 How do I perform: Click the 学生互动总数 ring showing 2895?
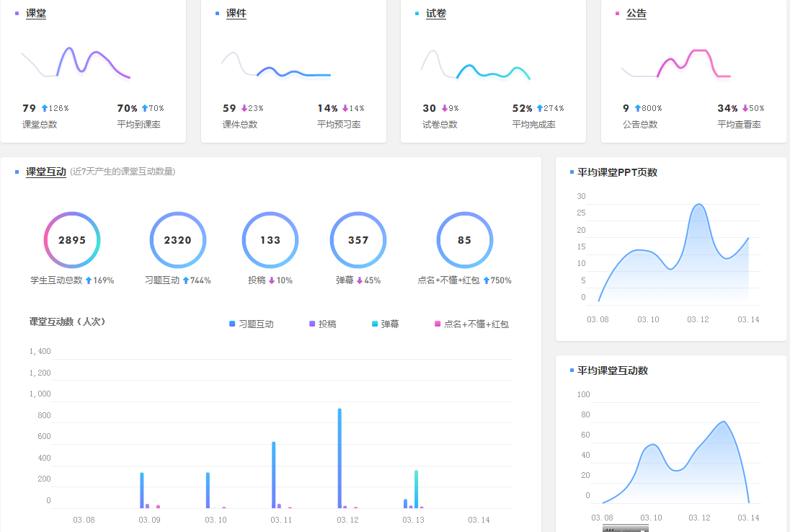(x=72, y=240)
